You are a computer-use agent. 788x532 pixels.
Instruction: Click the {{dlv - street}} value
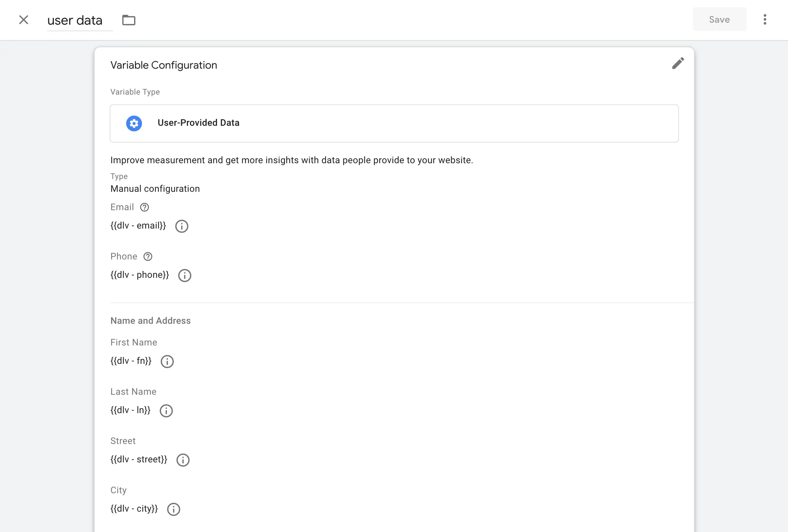[x=139, y=459]
